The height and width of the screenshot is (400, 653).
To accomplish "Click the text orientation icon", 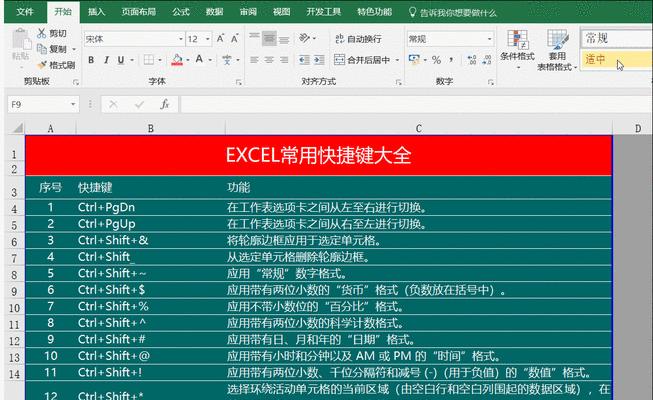I will (304, 38).
